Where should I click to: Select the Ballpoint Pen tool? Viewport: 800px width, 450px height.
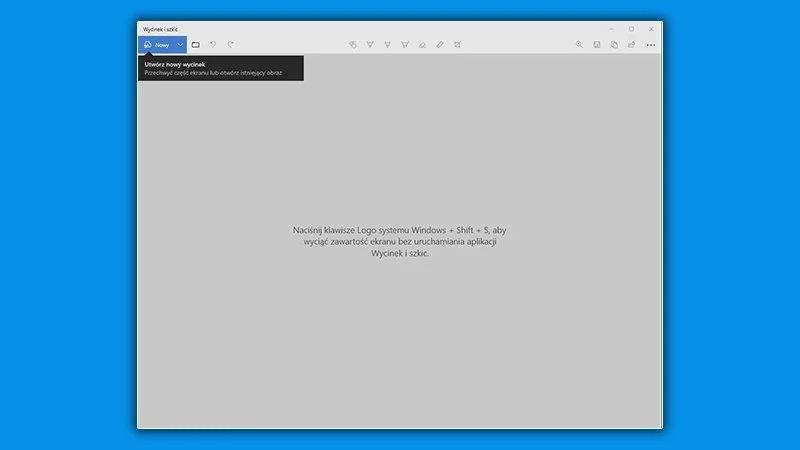pos(370,45)
